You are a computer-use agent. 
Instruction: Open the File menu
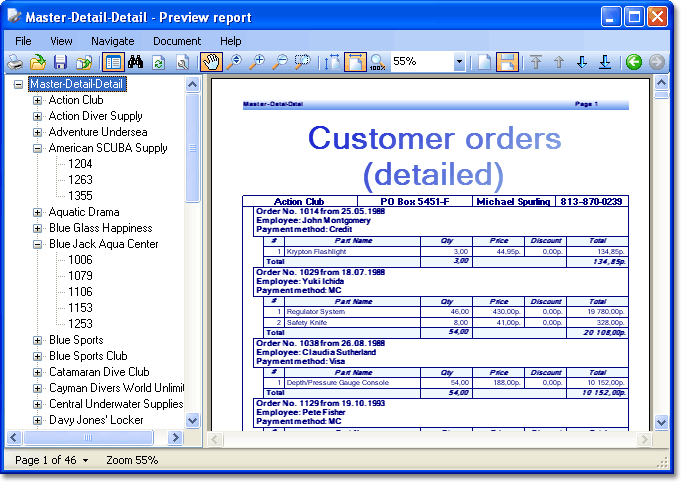[x=23, y=41]
